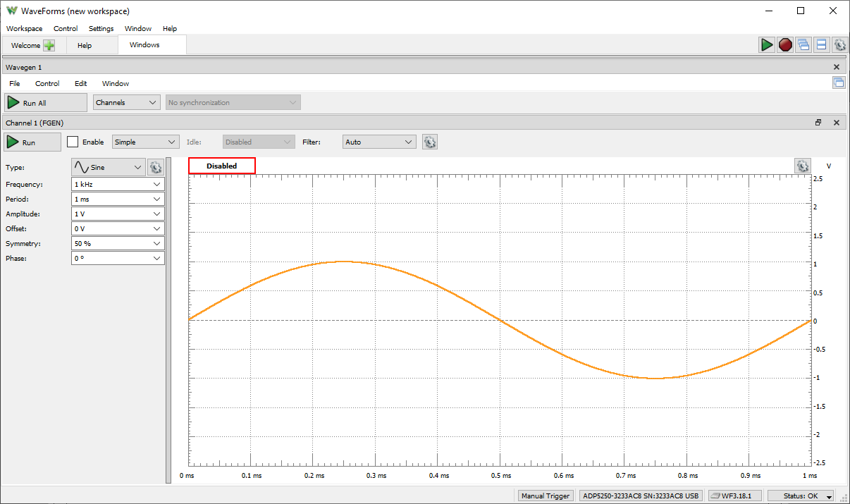
Task: Close the Wavegen 1 window
Action: pos(837,67)
